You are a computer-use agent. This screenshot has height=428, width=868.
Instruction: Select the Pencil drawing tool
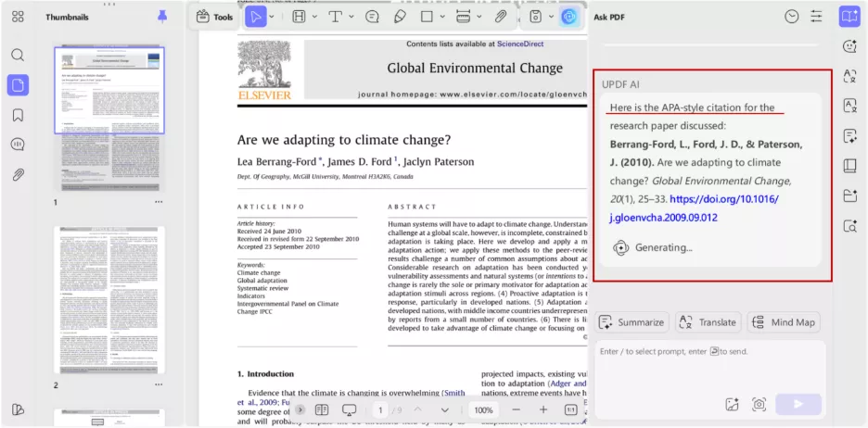[x=400, y=17]
